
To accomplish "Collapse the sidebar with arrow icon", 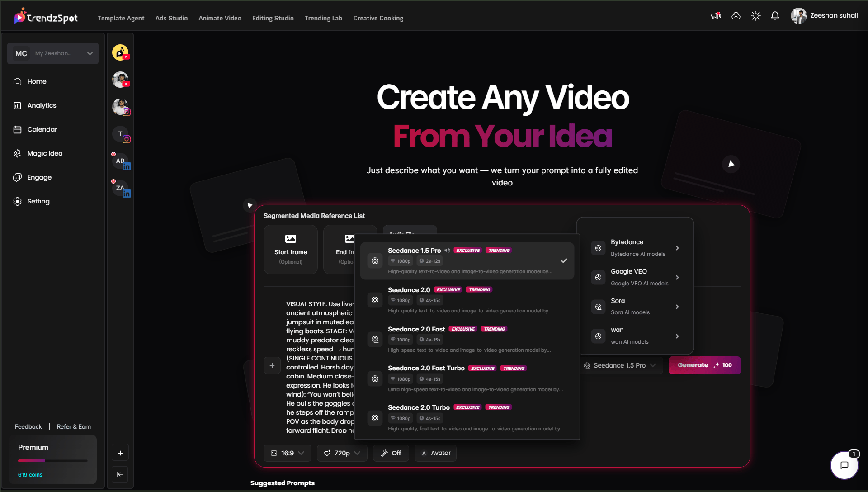I will click(x=120, y=474).
